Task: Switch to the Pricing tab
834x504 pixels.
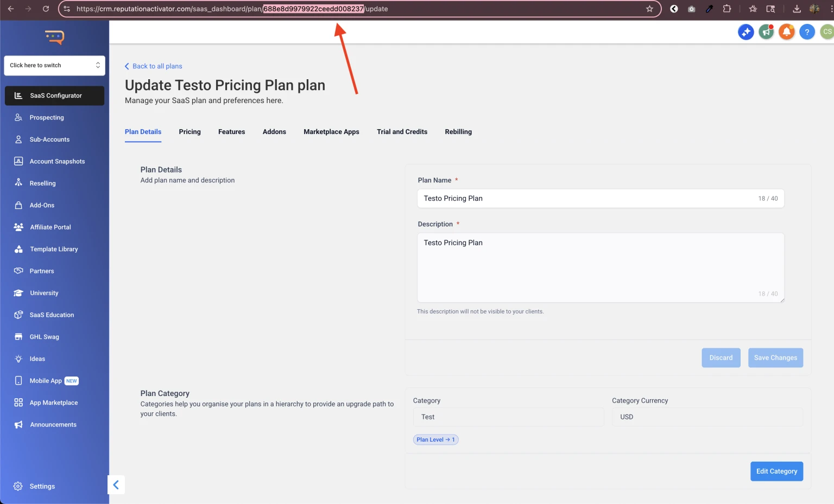Action: coord(189,132)
